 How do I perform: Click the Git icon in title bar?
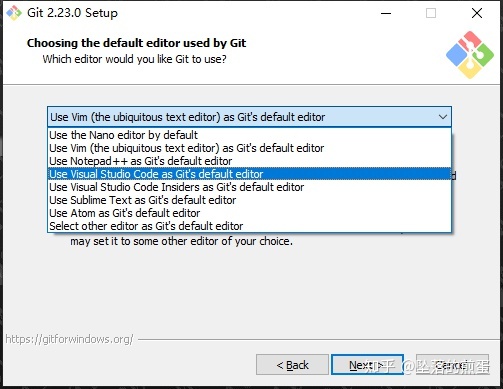point(14,13)
